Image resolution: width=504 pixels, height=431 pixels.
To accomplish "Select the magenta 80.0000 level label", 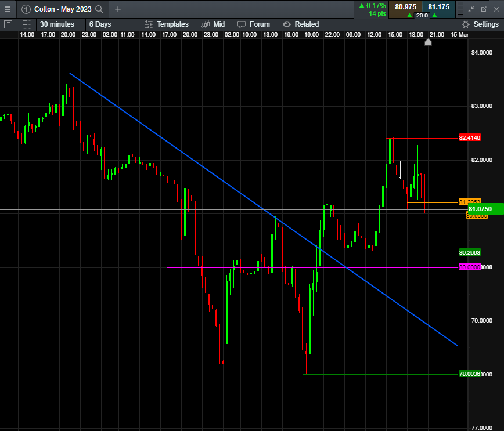I will (470, 267).
